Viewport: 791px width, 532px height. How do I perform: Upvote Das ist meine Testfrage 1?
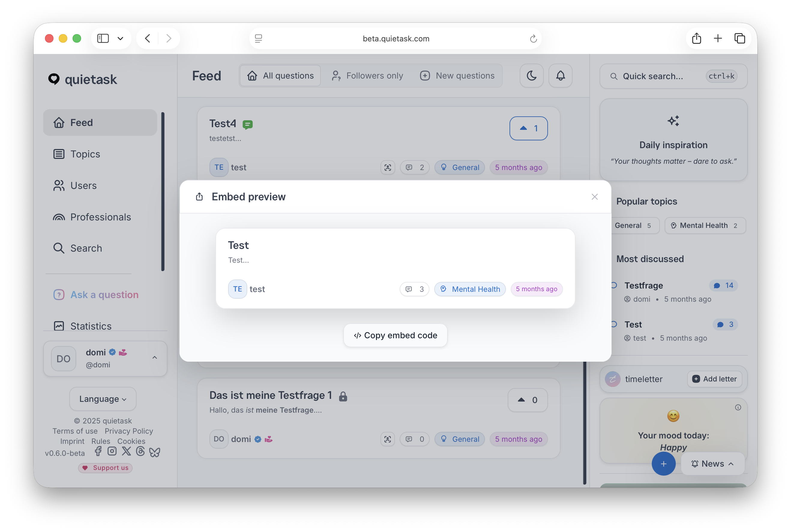pos(527,400)
